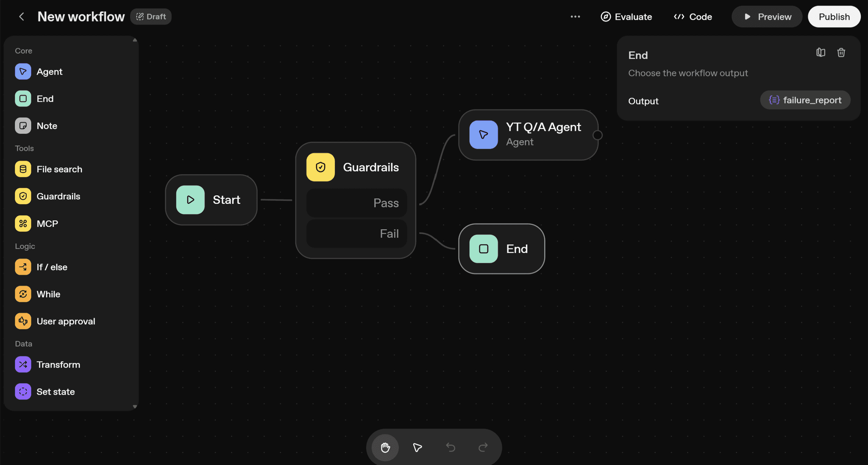The height and width of the screenshot is (465, 868).
Task: Select the hand pan tool
Action: (385, 447)
